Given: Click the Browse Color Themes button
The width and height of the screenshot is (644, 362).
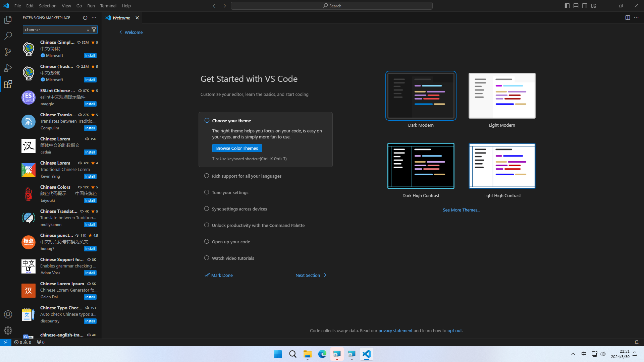Looking at the screenshot, I should point(237,148).
